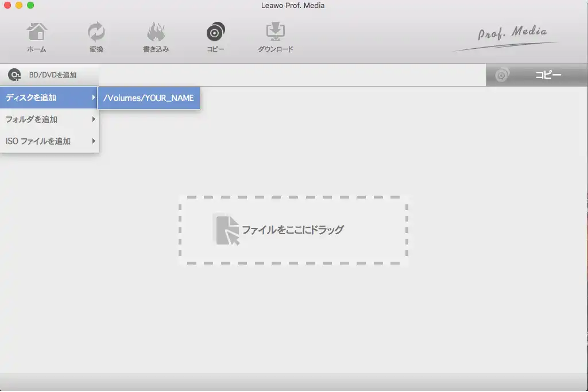
Task: Select the ホーム (Home) toolbar icon
Action: pyautogui.click(x=36, y=32)
